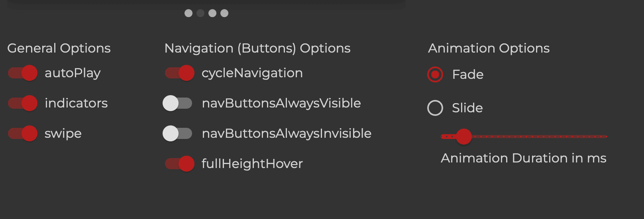Disable the cycleNavigation switch
The height and width of the screenshot is (219, 644).
tap(180, 73)
